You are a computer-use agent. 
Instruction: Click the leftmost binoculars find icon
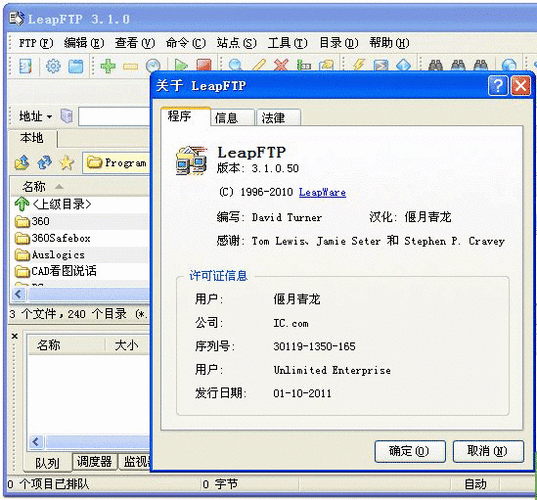(436, 64)
